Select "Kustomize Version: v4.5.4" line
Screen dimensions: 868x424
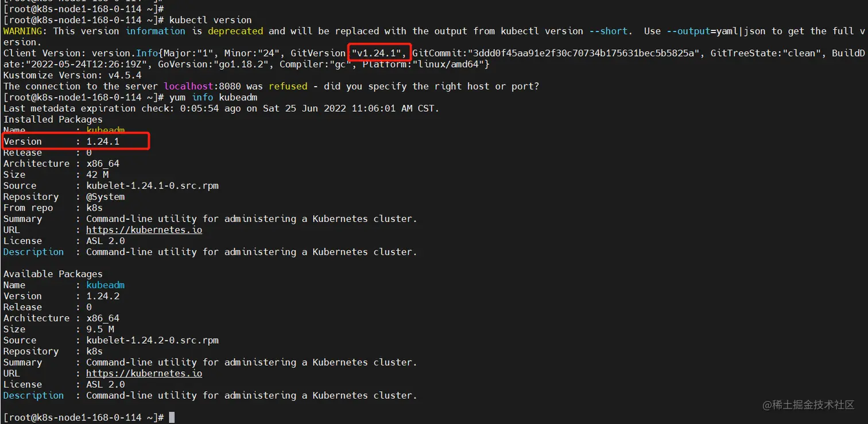[x=72, y=75]
